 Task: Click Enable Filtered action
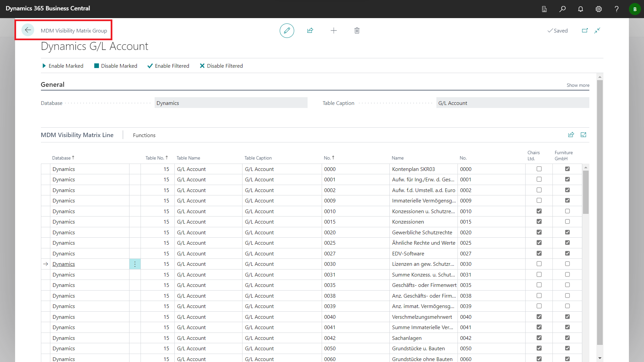(x=168, y=66)
